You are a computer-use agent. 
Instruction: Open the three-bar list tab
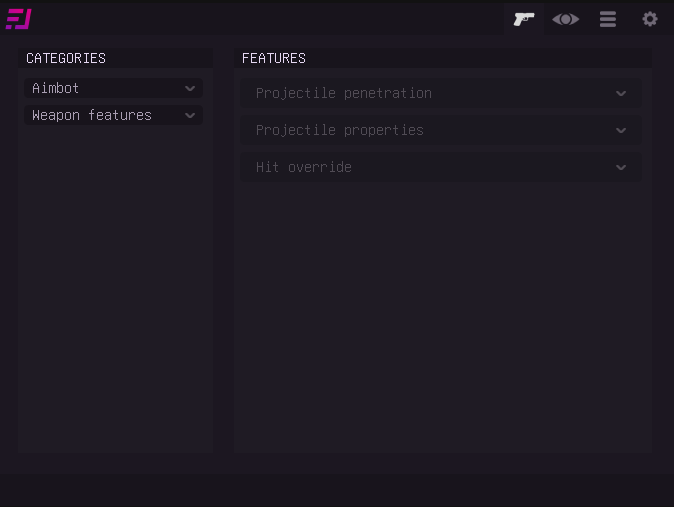coord(608,19)
